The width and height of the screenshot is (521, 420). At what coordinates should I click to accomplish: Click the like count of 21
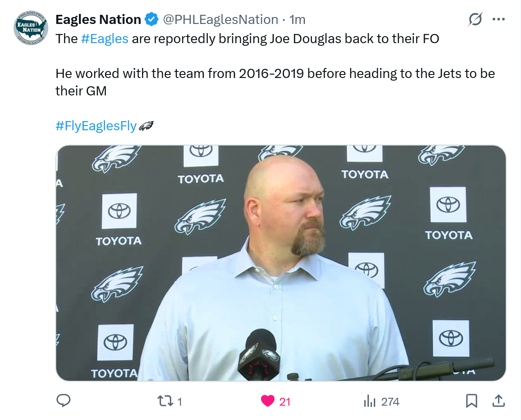[285, 402]
